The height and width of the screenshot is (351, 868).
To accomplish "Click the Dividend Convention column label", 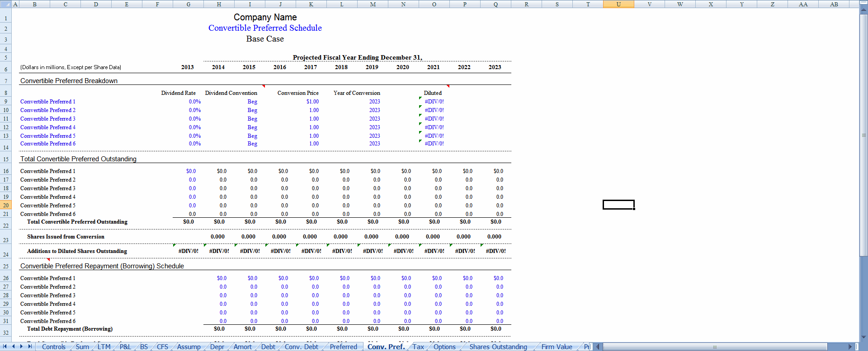I will pos(231,93).
